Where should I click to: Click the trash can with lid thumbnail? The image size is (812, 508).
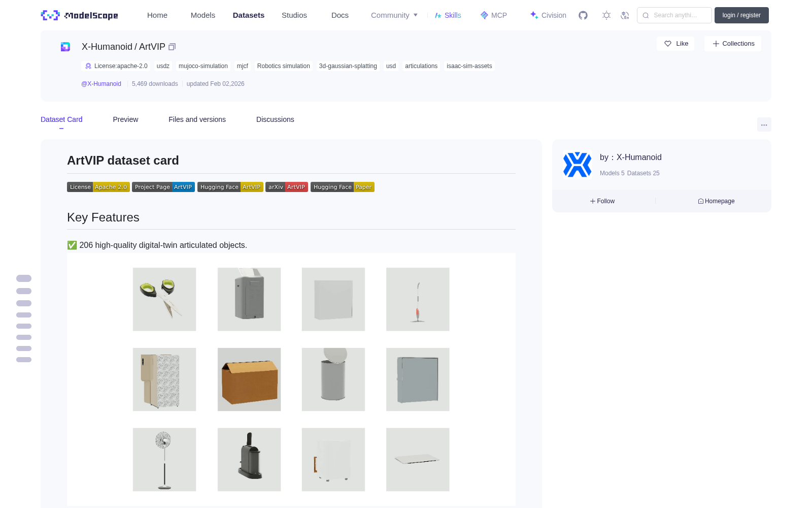333,379
